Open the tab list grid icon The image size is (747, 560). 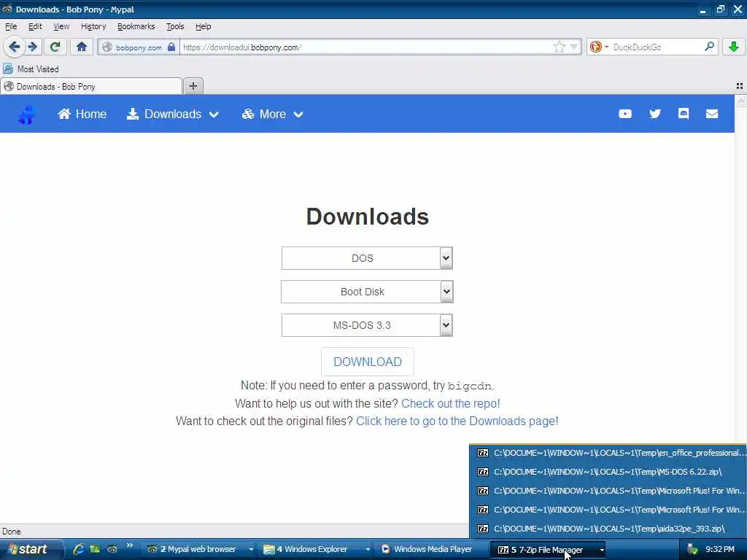pyautogui.click(x=740, y=86)
